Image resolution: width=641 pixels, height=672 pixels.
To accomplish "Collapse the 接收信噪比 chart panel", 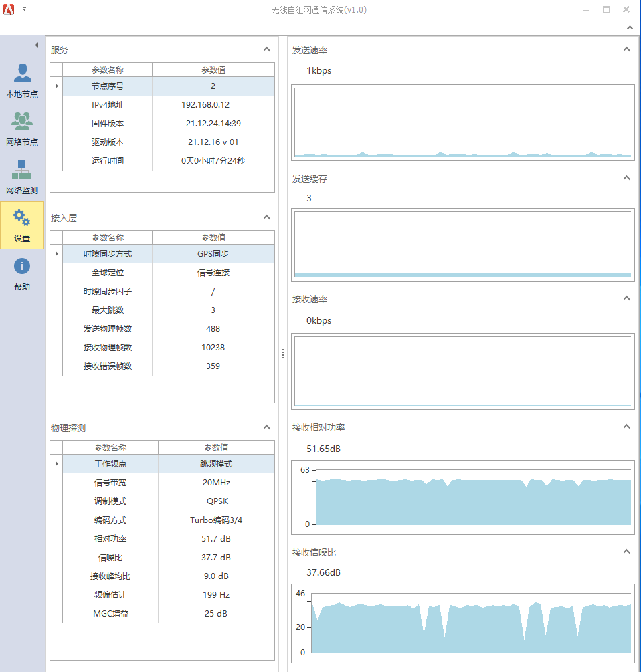I will click(x=626, y=552).
